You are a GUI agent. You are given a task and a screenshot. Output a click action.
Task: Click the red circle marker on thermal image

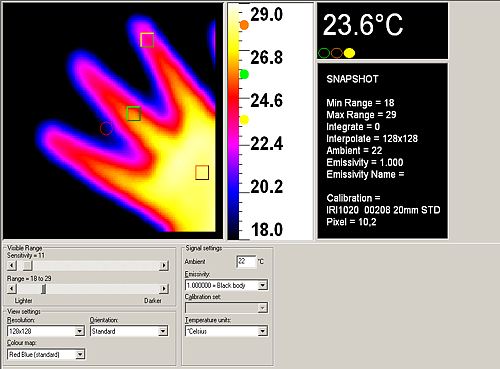pyautogui.click(x=106, y=128)
